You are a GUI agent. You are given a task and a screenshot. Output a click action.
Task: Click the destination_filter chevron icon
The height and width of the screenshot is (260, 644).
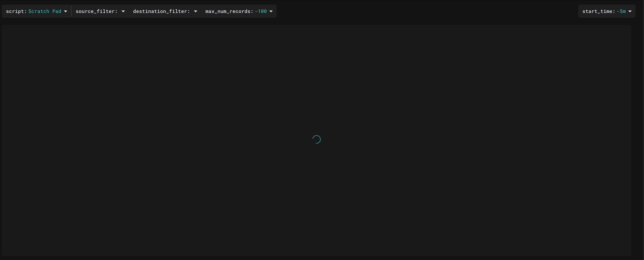(x=195, y=11)
